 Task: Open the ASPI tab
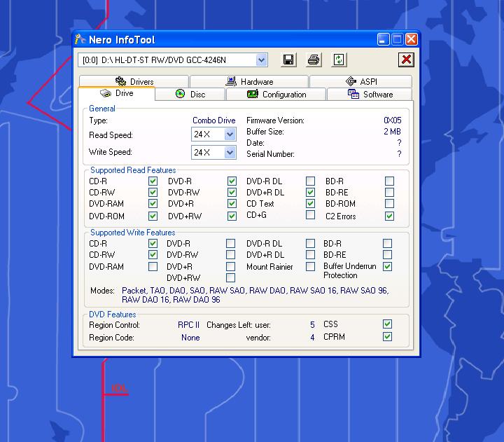361,81
